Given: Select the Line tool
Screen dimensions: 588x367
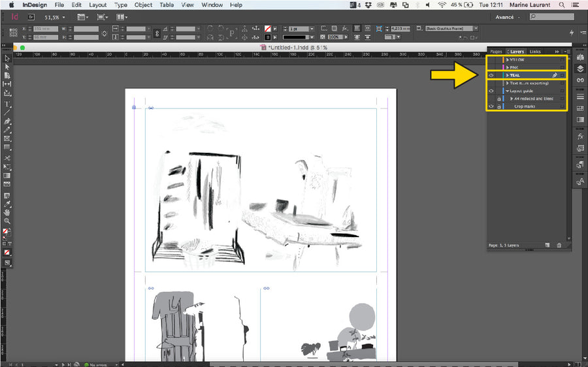Looking at the screenshot, I should [7, 112].
